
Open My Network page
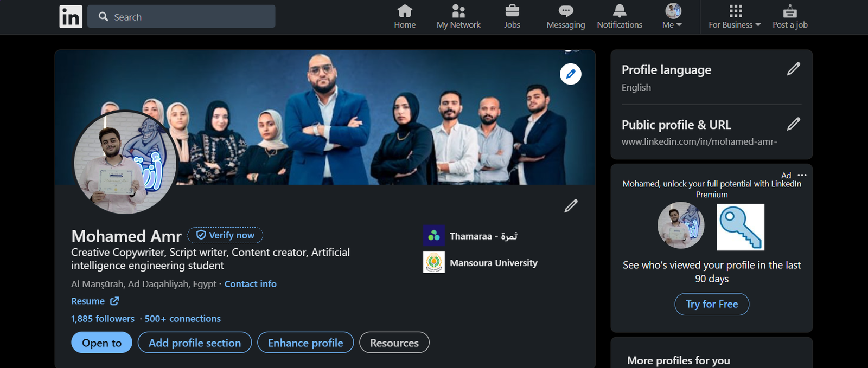pyautogui.click(x=458, y=17)
